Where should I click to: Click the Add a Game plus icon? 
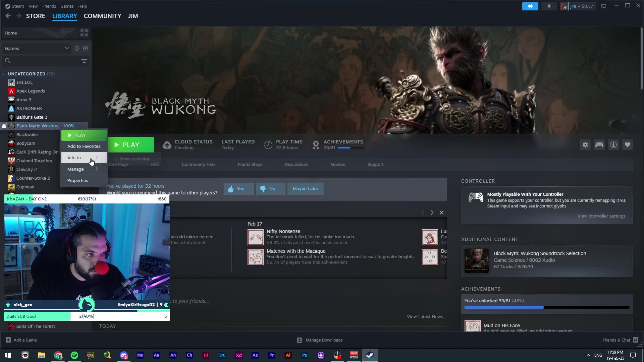[x=8, y=340]
